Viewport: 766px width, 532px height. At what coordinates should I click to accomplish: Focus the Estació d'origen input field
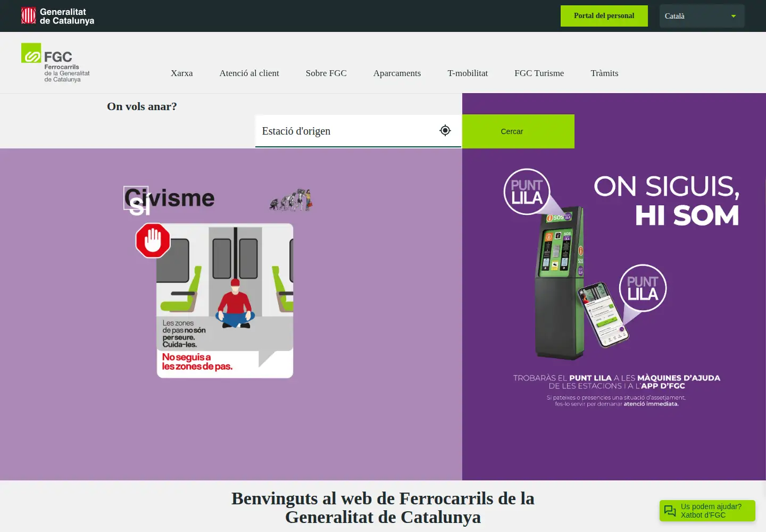click(358, 131)
